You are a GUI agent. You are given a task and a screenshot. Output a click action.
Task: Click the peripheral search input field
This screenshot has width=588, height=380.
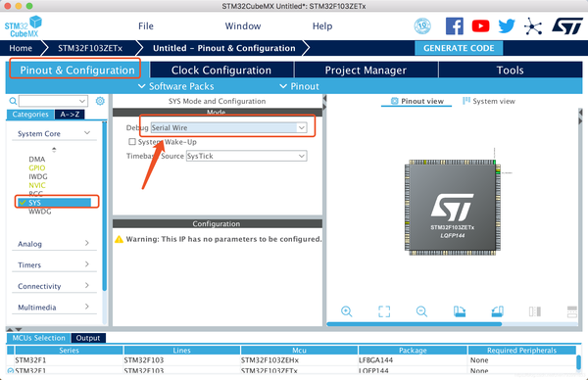[x=53, y=101]
